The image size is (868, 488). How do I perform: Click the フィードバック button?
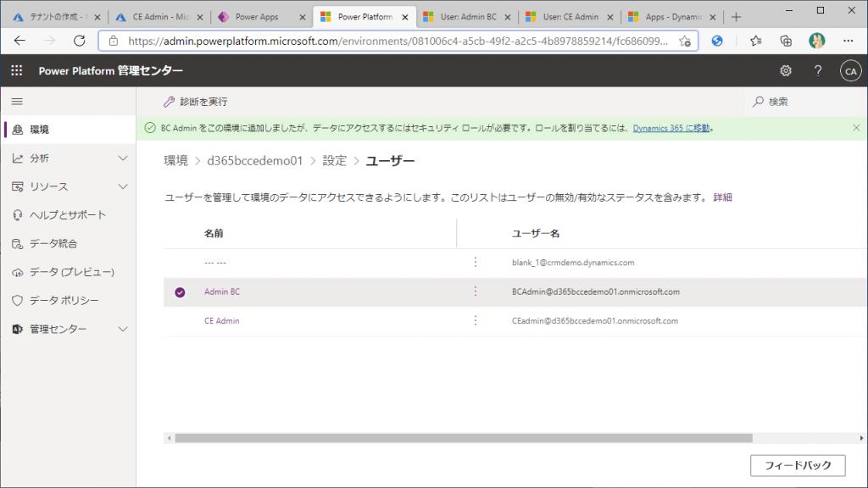[x=798, y=465]
